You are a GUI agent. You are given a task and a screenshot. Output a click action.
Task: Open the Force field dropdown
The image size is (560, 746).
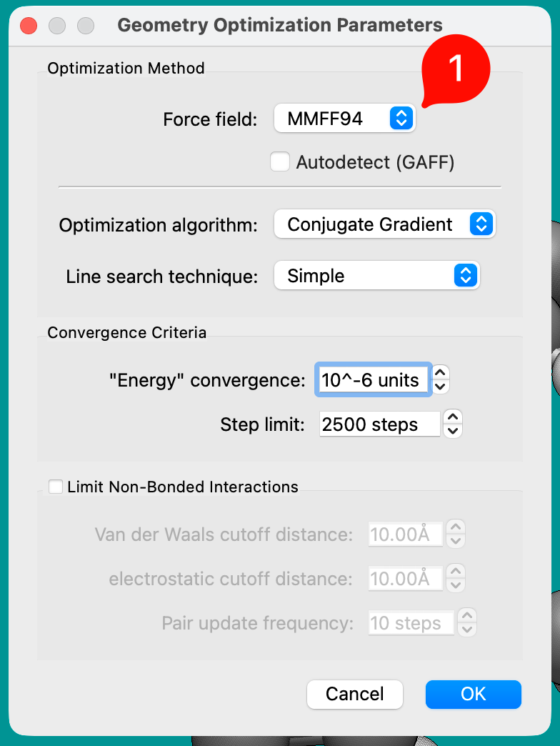pos(345,119)
